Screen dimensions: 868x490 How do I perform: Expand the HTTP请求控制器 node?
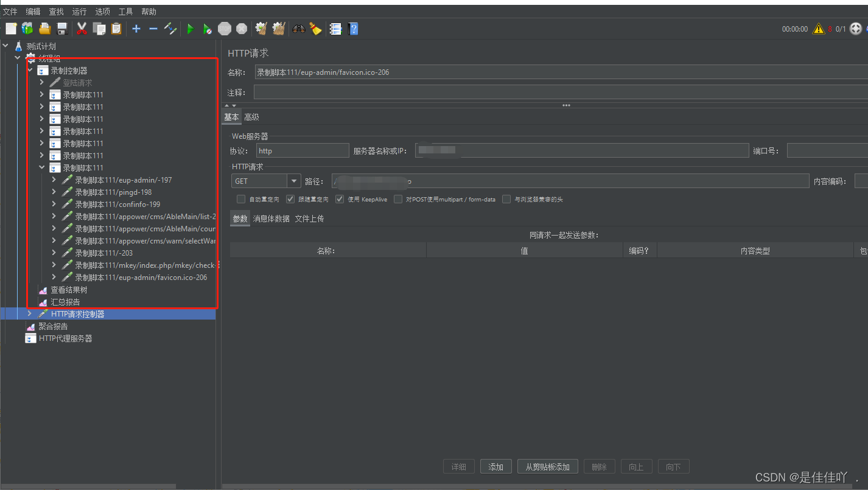coord(29,313)
